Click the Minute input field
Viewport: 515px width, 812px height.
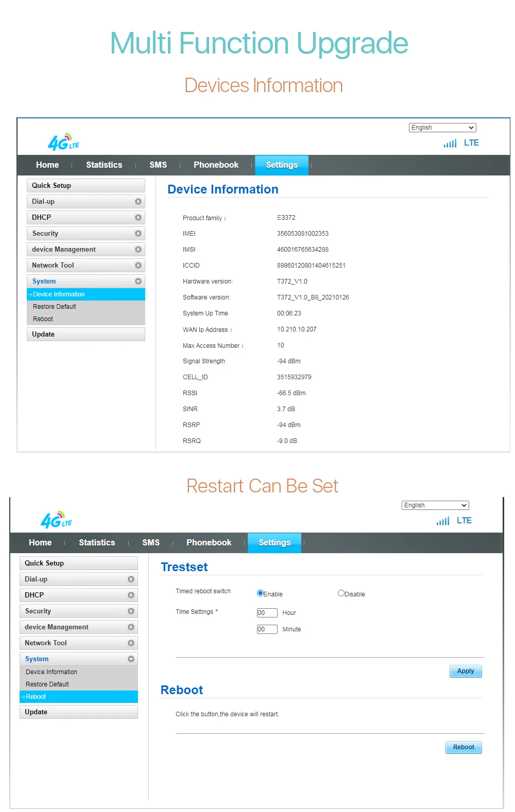[267, 629]
